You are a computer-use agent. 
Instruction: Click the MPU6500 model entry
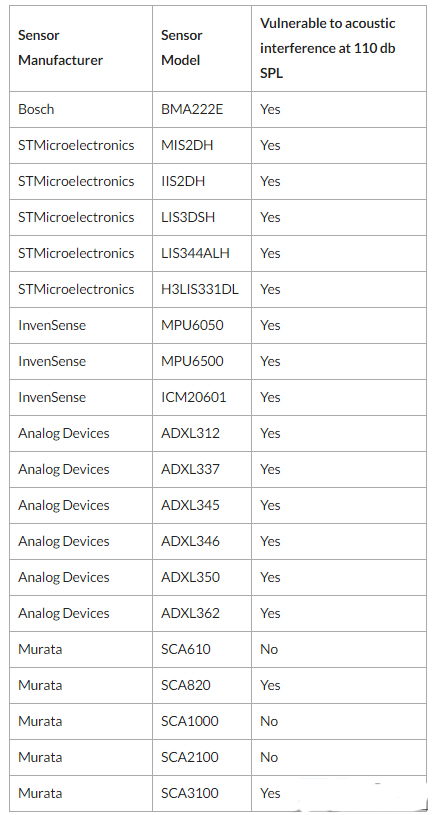[x=192, y=361]
